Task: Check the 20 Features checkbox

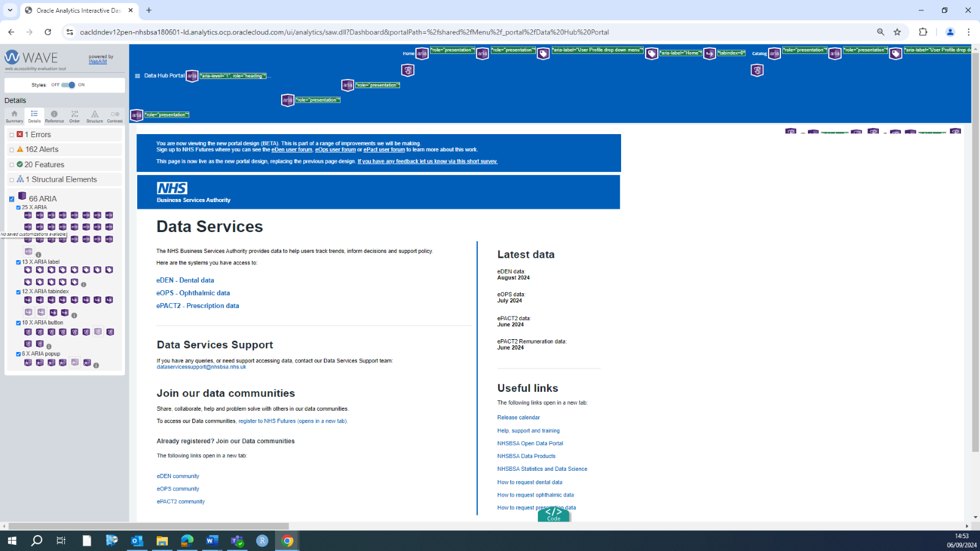Action: tap(12, 165)
